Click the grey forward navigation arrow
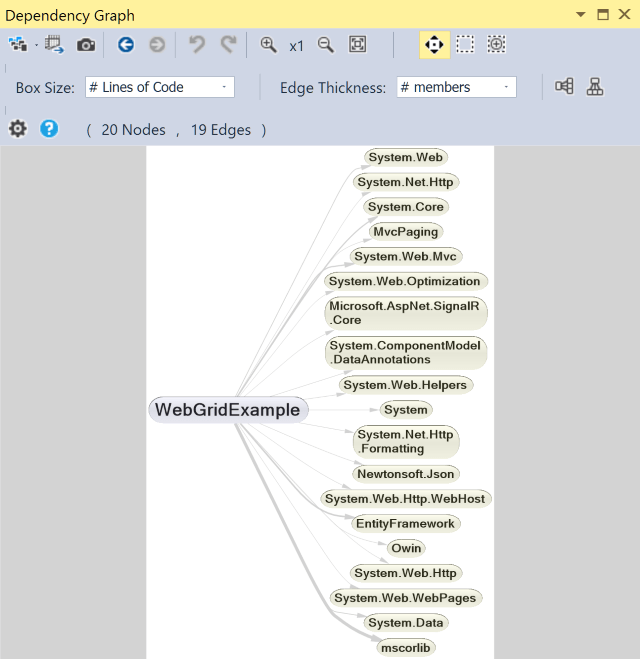Viewport: 640px width, 659px height. 157,45
